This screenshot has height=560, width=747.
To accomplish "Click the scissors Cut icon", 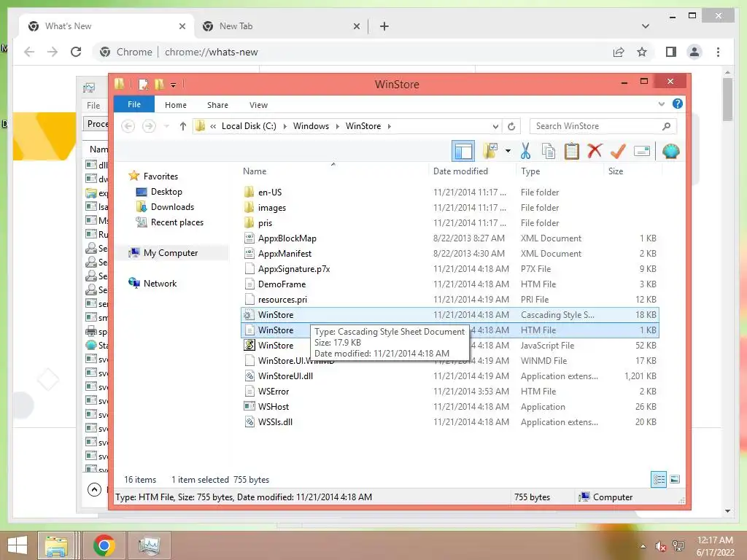I will tap(525, 151).
